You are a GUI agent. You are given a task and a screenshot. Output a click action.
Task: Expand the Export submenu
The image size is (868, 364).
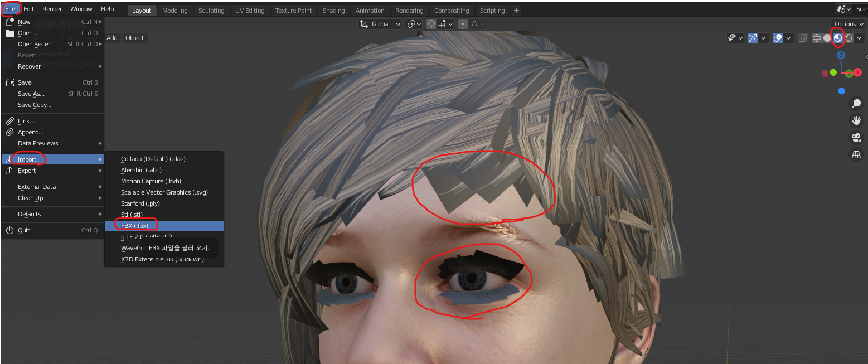click(52, 171)
